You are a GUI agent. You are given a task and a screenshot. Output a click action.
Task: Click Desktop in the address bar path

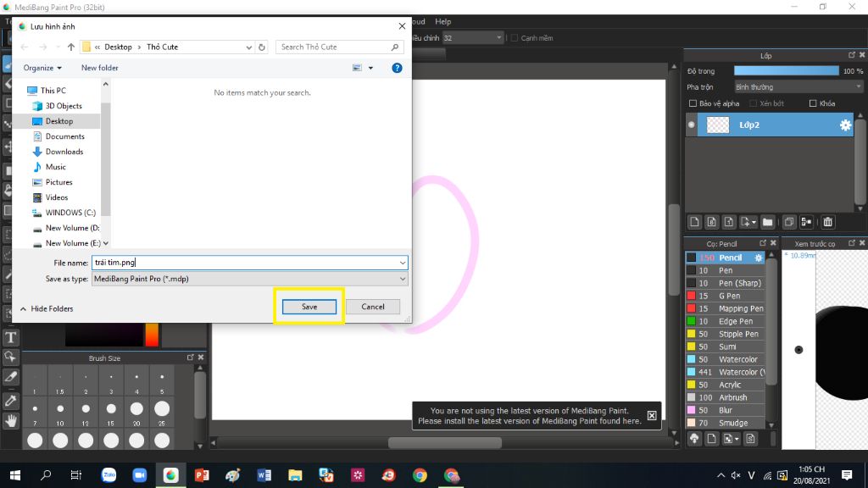point(118,47)
